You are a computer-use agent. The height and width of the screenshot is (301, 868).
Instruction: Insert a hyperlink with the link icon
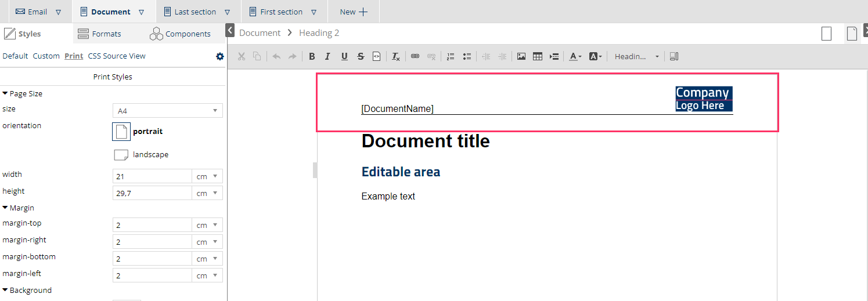point(415,57)
